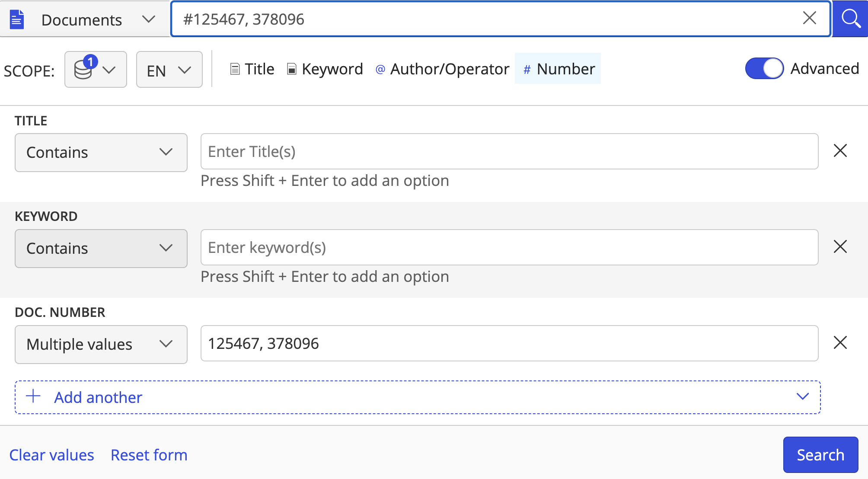Click the magnifier search icon button
The width and height of the screenshot is (868, 479).
pyautogui.click(x=850, y=19)
